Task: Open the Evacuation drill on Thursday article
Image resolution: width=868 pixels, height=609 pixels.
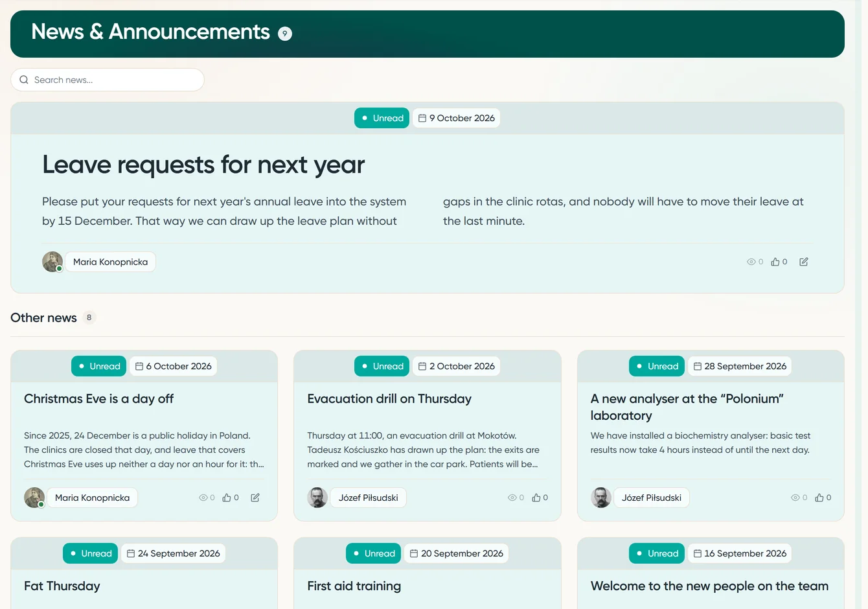Action: coord(389,399)
